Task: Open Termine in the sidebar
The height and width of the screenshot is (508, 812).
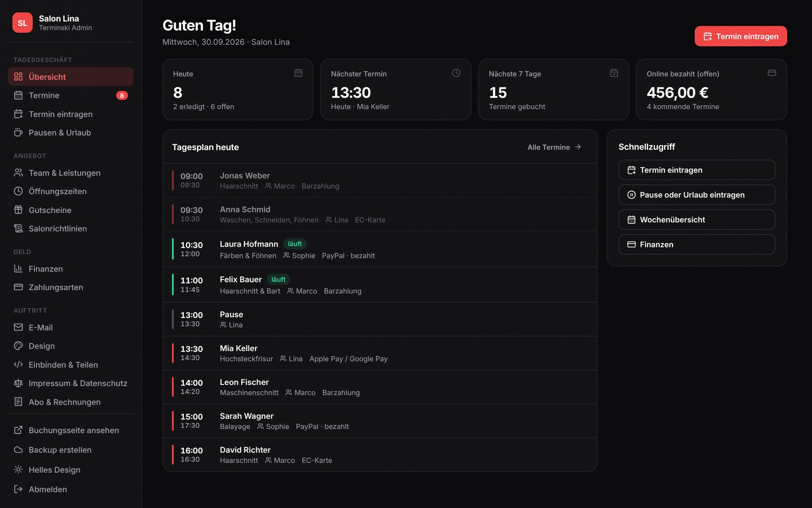Action: click(x=71, y=95)
